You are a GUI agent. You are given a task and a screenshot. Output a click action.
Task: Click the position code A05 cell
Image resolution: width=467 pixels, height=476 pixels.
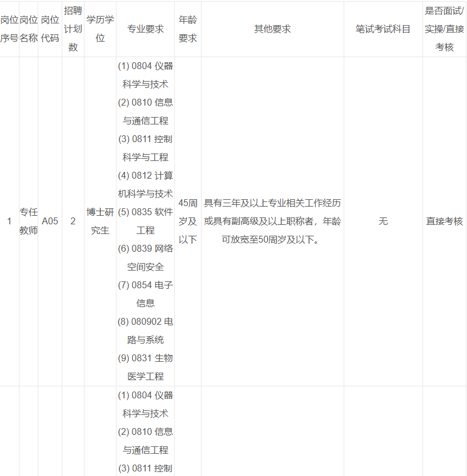click(50, 221)
